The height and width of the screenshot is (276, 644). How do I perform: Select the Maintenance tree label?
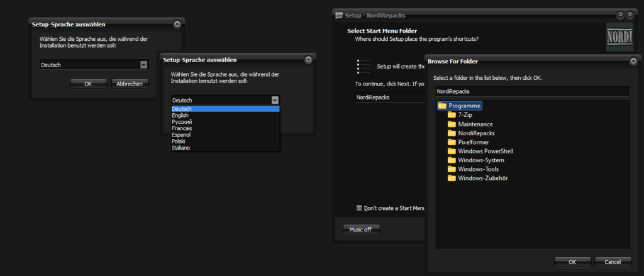[475, 124]
